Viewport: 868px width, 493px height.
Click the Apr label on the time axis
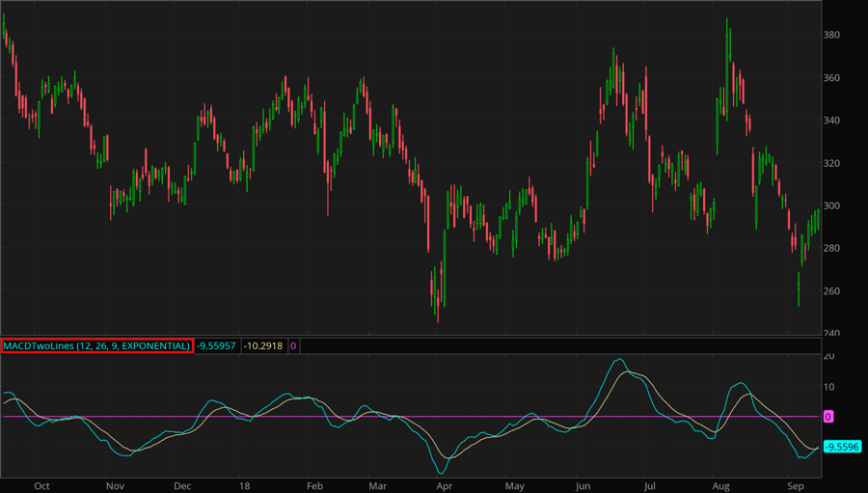[x=445, y=486]
